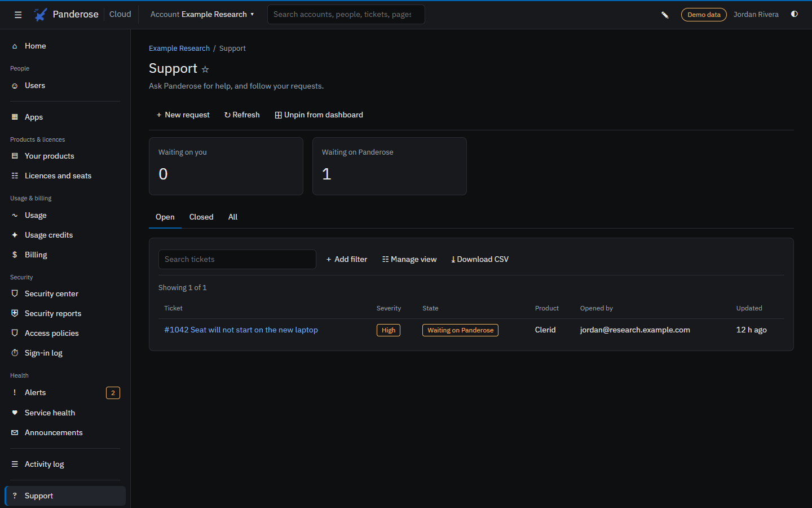Select Support in sidebar
This screenshot has height=508, width=812.
click(x=65, y=496)
